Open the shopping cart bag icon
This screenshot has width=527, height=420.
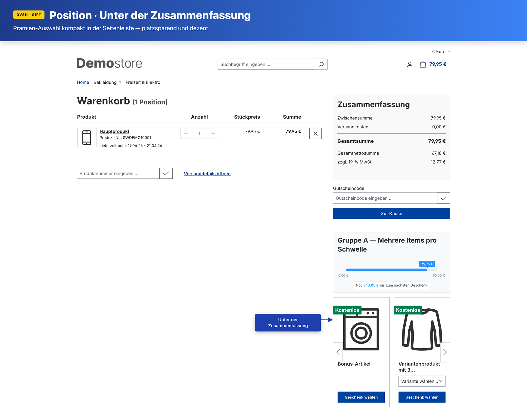423,65
